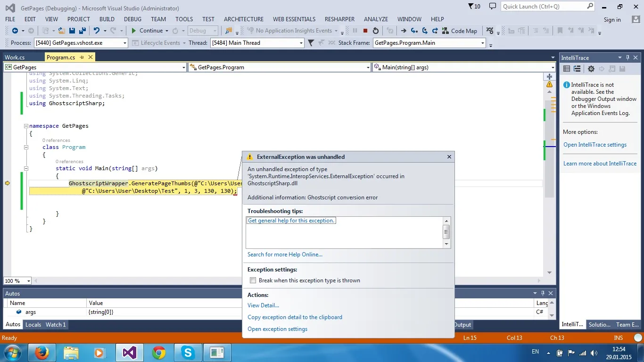
Task: Stop debugging with the red square
Action: (365, 31)
